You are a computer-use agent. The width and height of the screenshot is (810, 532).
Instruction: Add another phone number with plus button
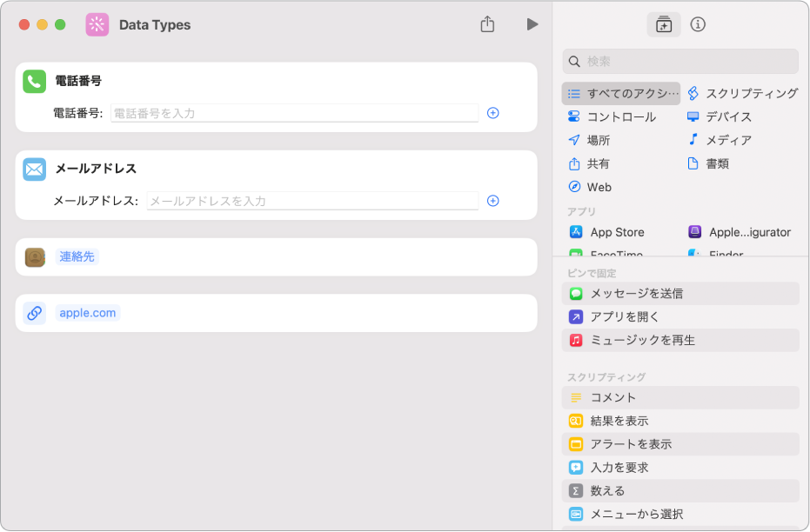(x=492, y=113)
